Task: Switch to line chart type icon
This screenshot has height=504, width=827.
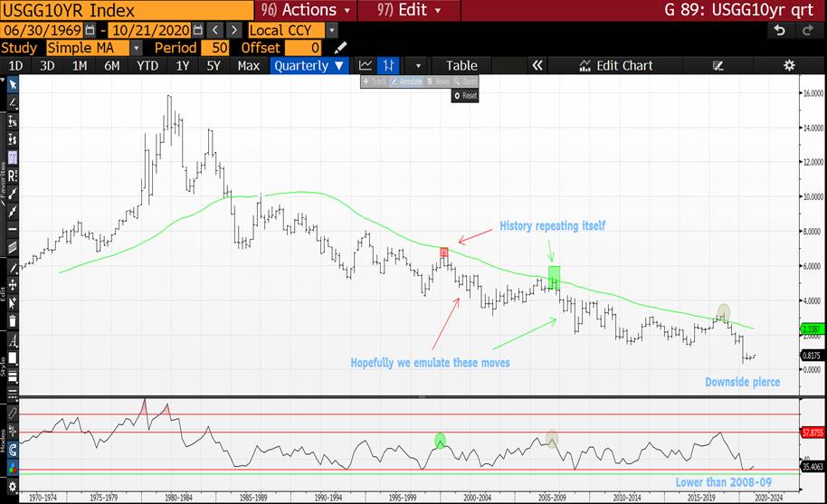Action: 366,65
